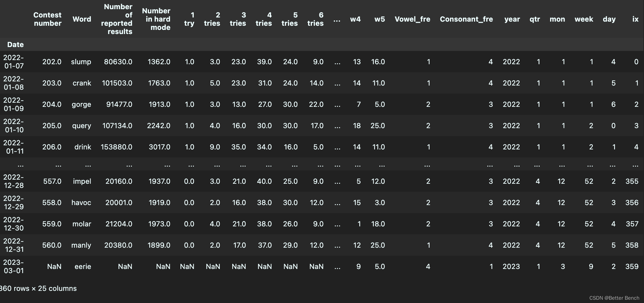The image size is (644, 303).
Task: Click the Date index label
Action: 15,45
